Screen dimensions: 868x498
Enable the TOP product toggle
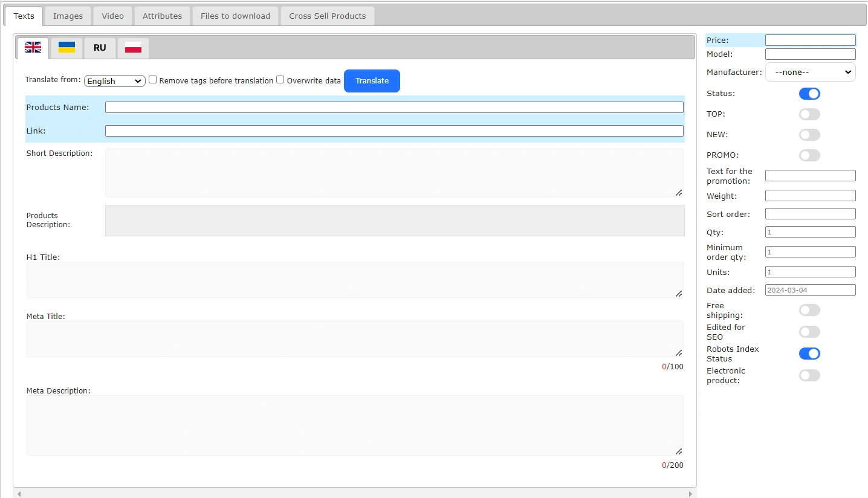[809, 114]
